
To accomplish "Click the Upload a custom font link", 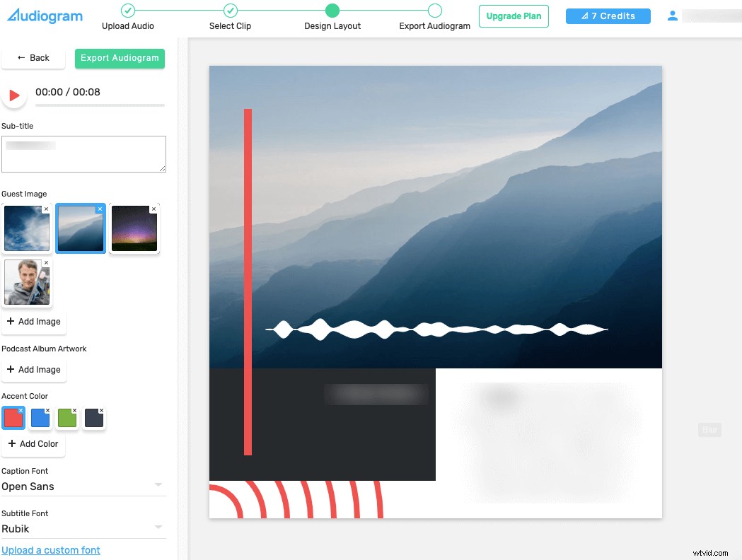I will [51, 550].
